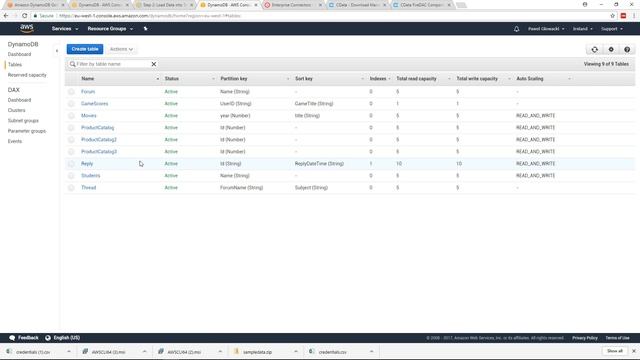Open the sampledata.zip download options arrow
The width and height of the screenshot is (640, 360).
[x=296, y=351]
